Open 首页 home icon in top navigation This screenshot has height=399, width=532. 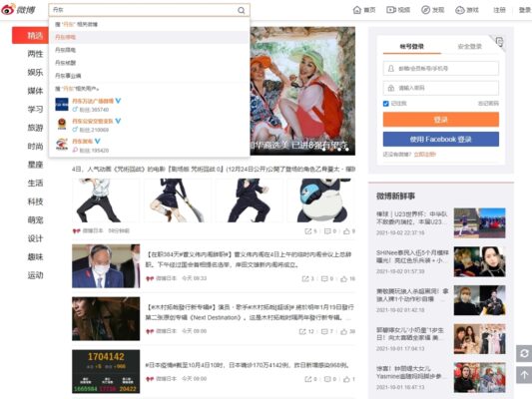click(x=357, y=10)
